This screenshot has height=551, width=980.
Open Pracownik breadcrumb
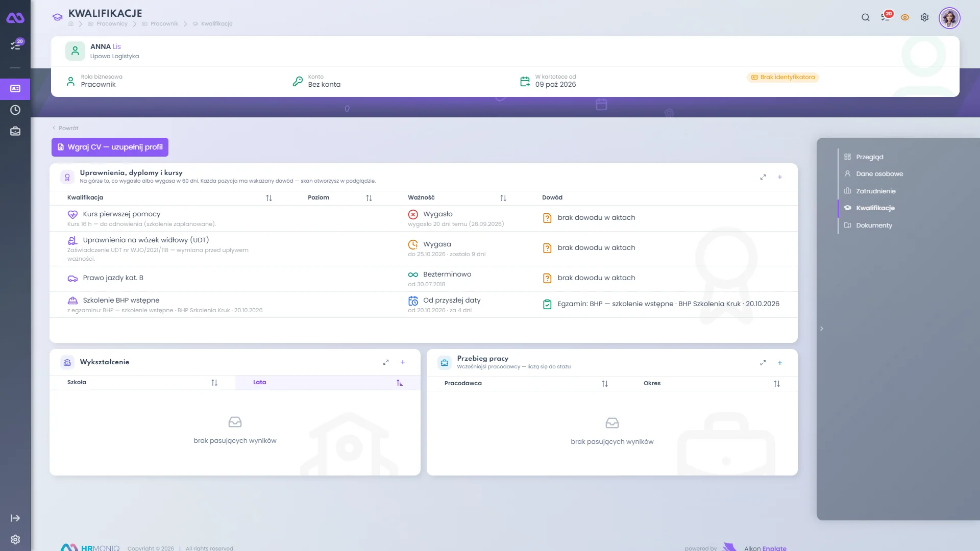point(160,24)
